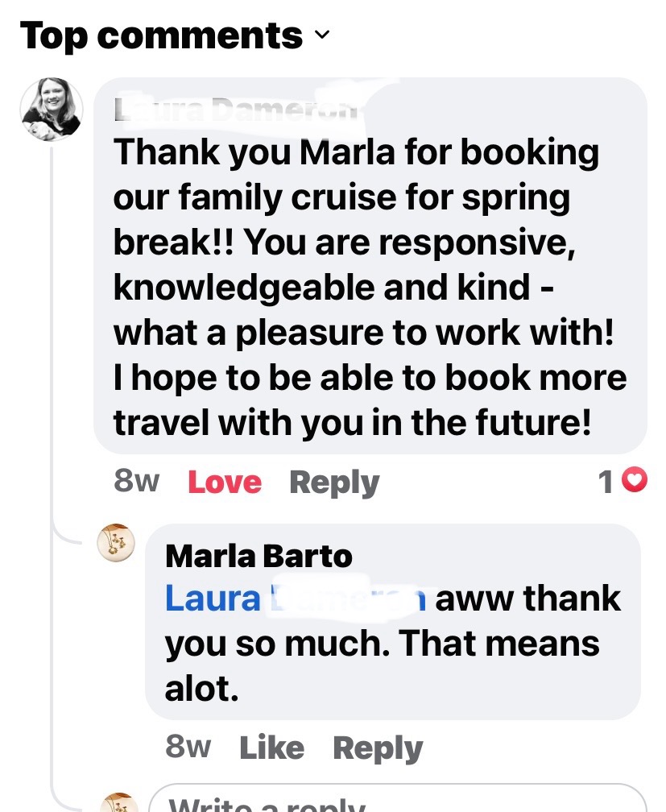Click Reply under Marla Barto's comment
This screenshot has width=666, height=812.
tap(377, 748)
